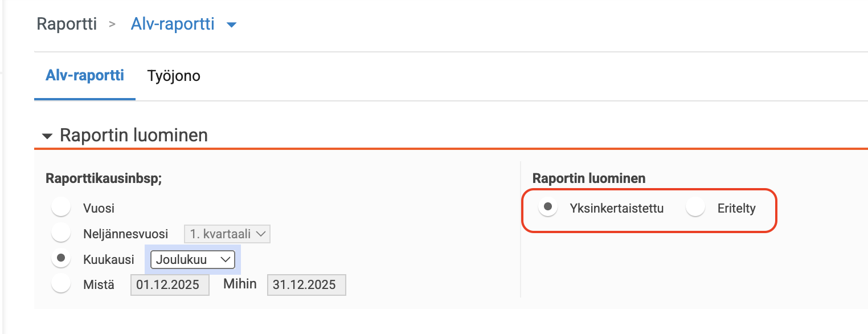Switch to the Alv-raportti tab
Viewport: 868px width, 334px height.
click(x=85, y=75)
